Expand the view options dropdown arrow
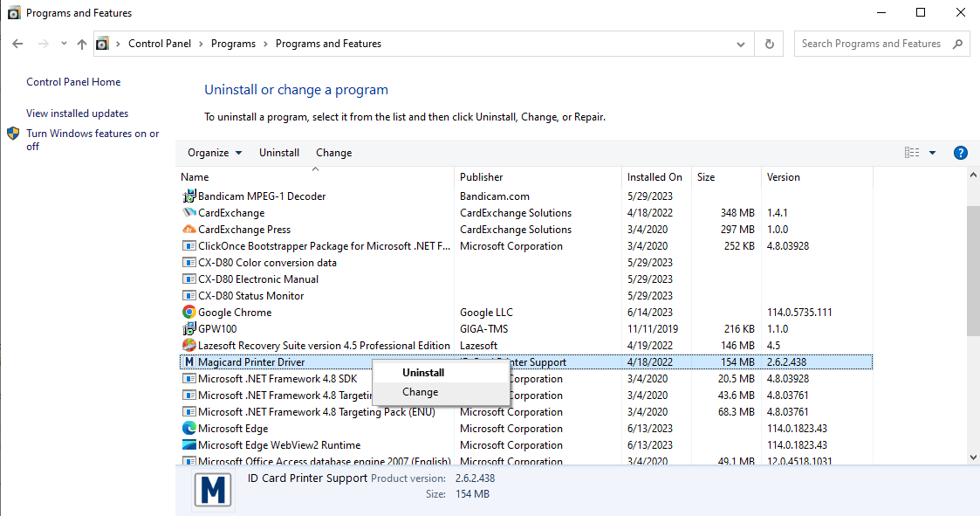980x516 pixels. click(x=933, y=153)
